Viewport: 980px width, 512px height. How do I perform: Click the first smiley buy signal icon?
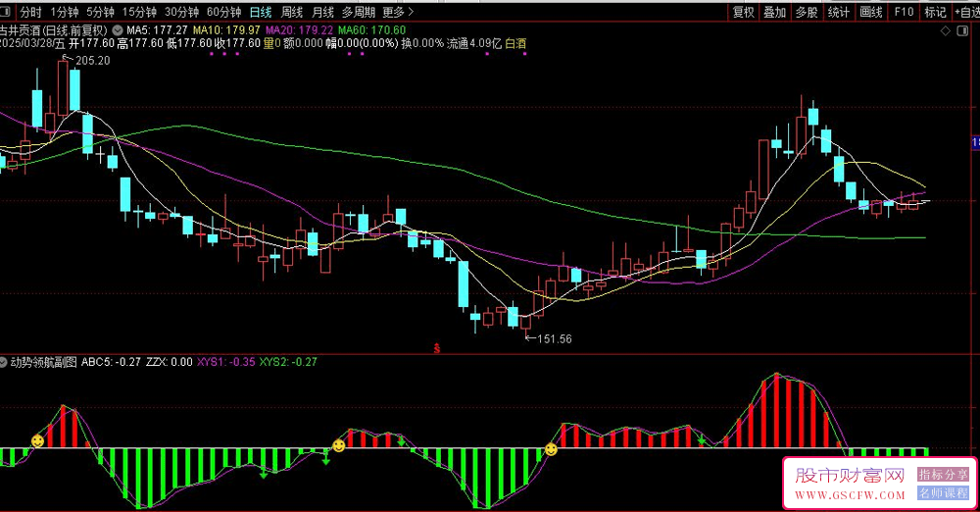click(37, 441)
